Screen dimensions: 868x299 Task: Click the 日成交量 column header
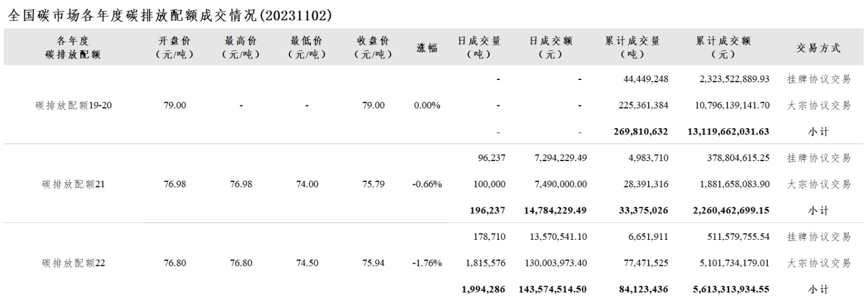[x=479, y=48]
